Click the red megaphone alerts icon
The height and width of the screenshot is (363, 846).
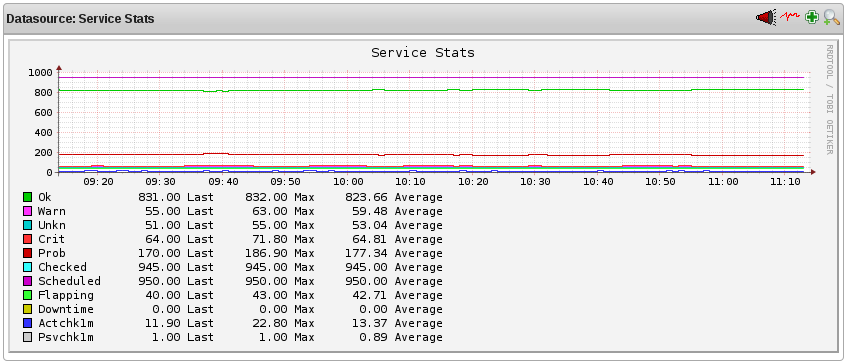pos(766,18)
